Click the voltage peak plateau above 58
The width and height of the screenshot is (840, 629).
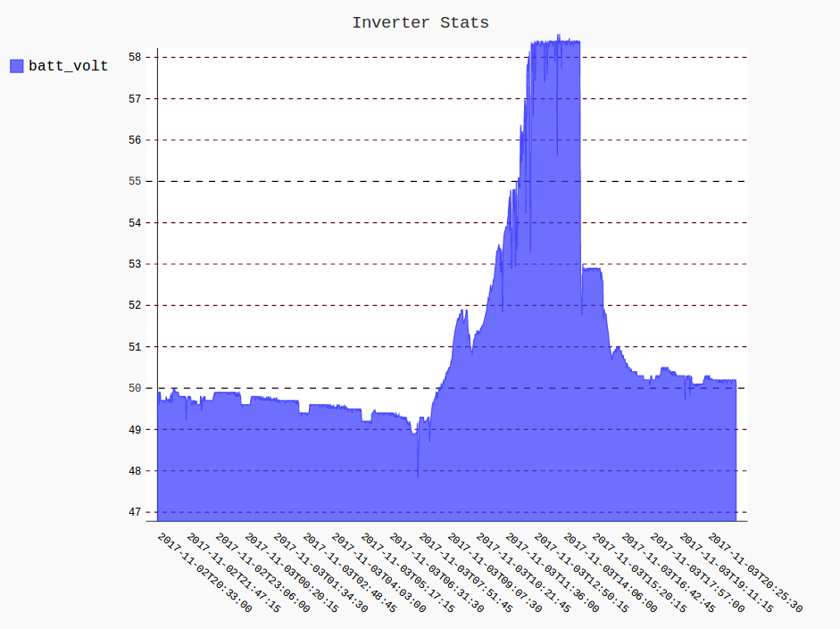555,42
